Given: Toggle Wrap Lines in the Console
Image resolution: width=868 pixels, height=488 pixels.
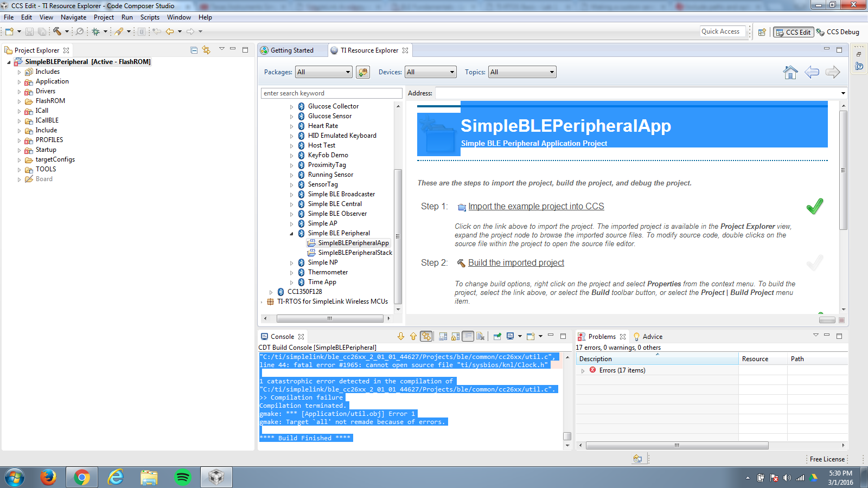Looking at the screenshot, I should click(468, 337).
